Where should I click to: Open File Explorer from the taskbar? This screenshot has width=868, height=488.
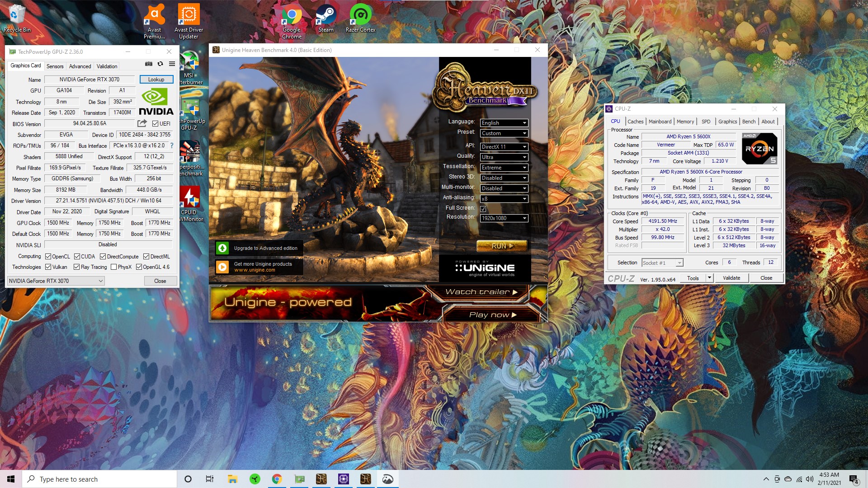point(232,479)
